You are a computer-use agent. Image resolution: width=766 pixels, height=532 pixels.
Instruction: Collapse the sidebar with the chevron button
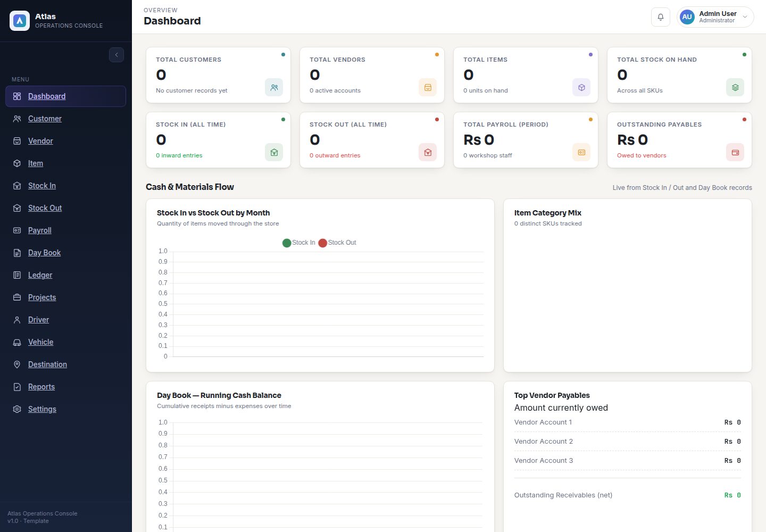[x=116, y=55]
